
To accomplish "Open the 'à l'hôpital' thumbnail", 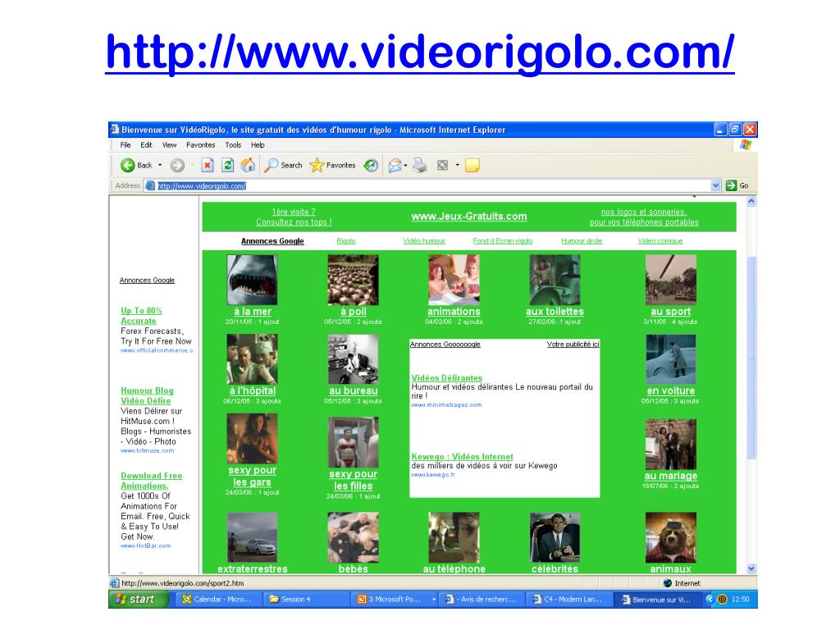I will (252, 359).
